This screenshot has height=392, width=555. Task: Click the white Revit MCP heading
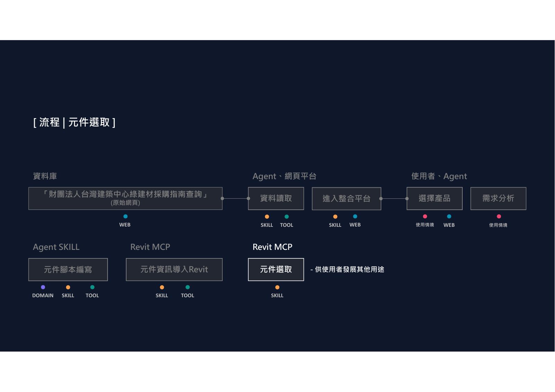[x=272, y=247]
